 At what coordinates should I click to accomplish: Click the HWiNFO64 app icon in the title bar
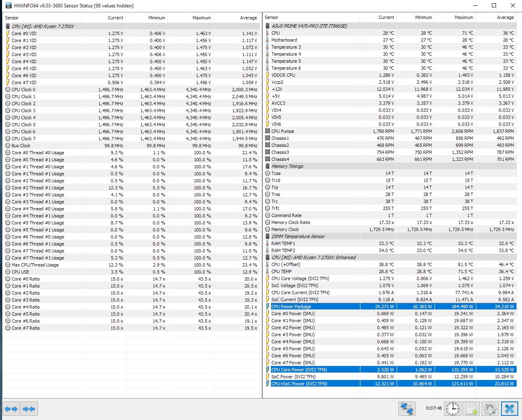8,5
